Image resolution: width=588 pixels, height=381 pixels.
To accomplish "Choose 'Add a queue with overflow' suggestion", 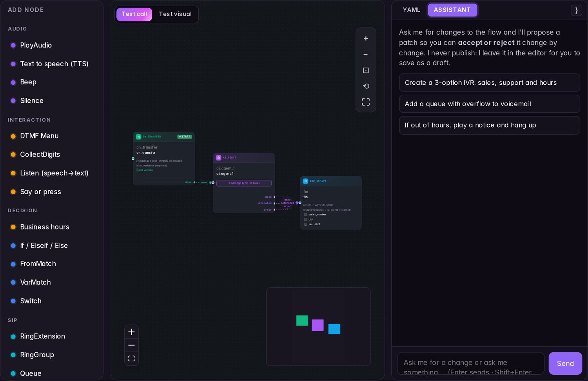I will (490, 104).
